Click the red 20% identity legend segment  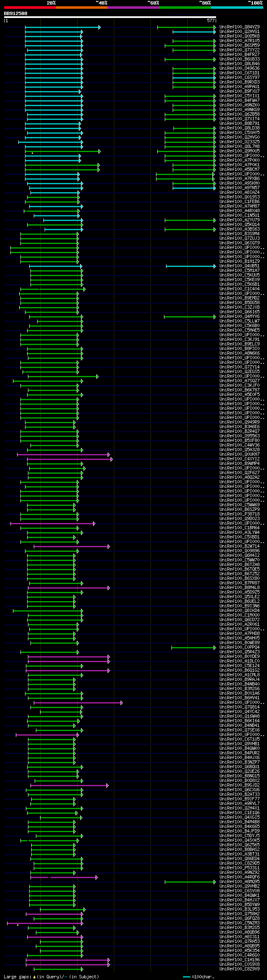[x=30, y=8]
